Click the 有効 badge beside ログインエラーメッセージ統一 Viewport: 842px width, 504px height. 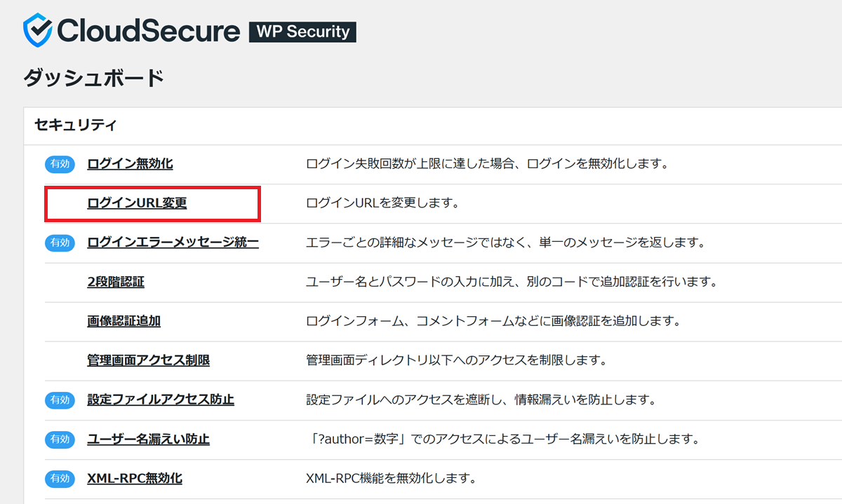60,243
